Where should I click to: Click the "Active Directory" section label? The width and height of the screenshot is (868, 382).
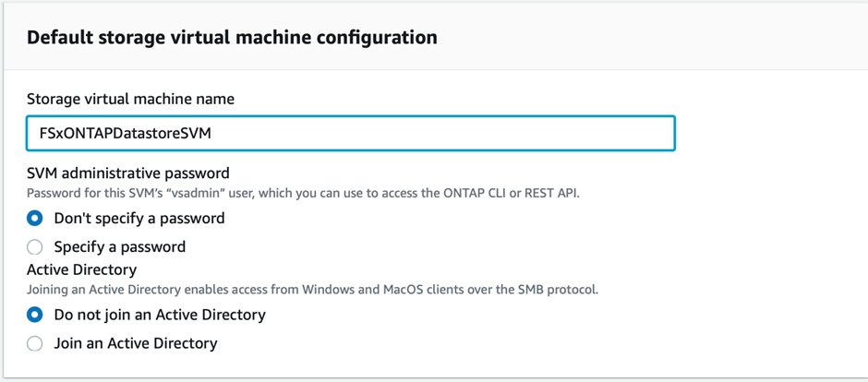(81, 269)
